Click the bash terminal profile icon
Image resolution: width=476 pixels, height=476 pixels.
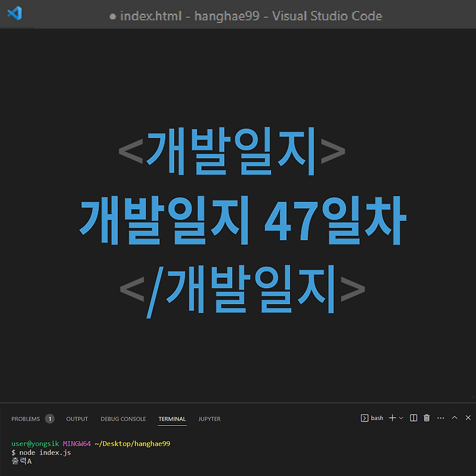click(364, 418)
